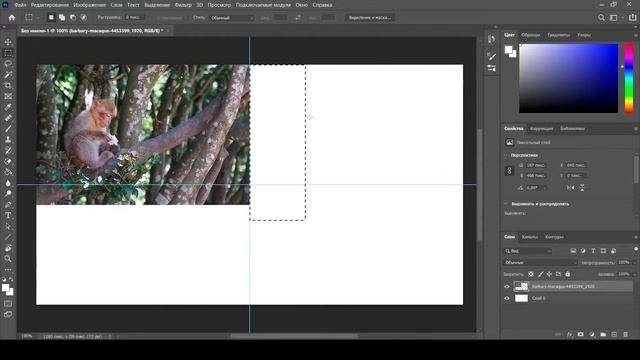Screen dimensions: 640x360
Task: Select the Brush tool
Action: [8, 129]
